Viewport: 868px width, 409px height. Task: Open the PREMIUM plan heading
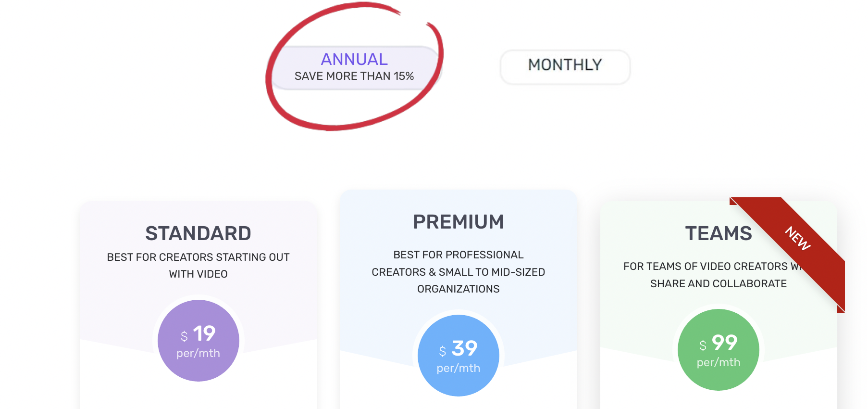459,222
